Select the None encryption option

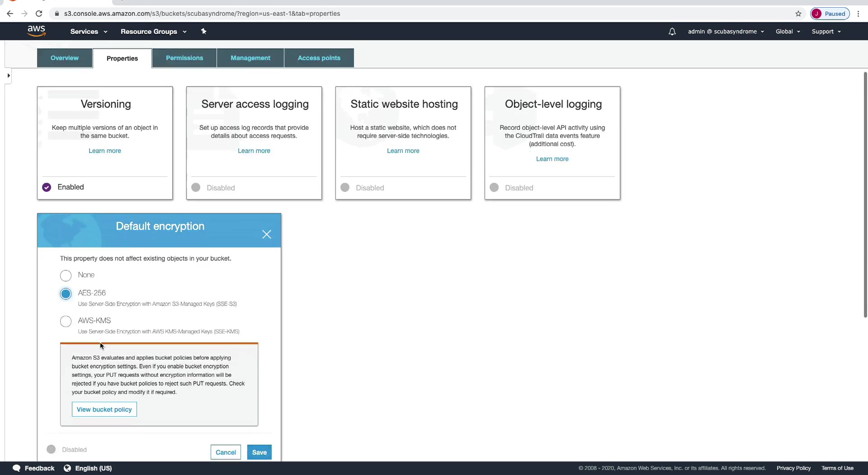tap(66, 275)
